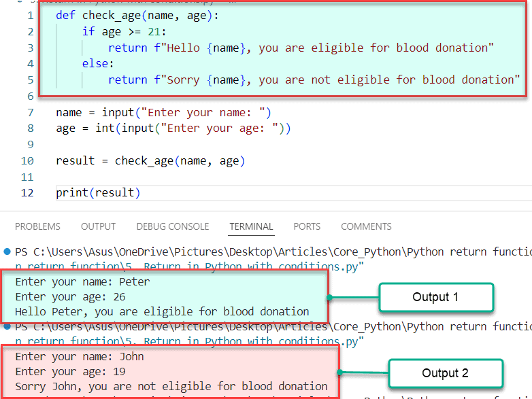Switch to the OUTPUT tab
Screen dimensions: 532x399
[x=99, y=226]
